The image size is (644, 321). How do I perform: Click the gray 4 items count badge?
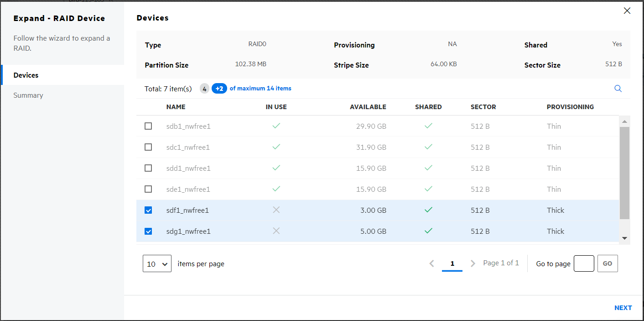204,89
